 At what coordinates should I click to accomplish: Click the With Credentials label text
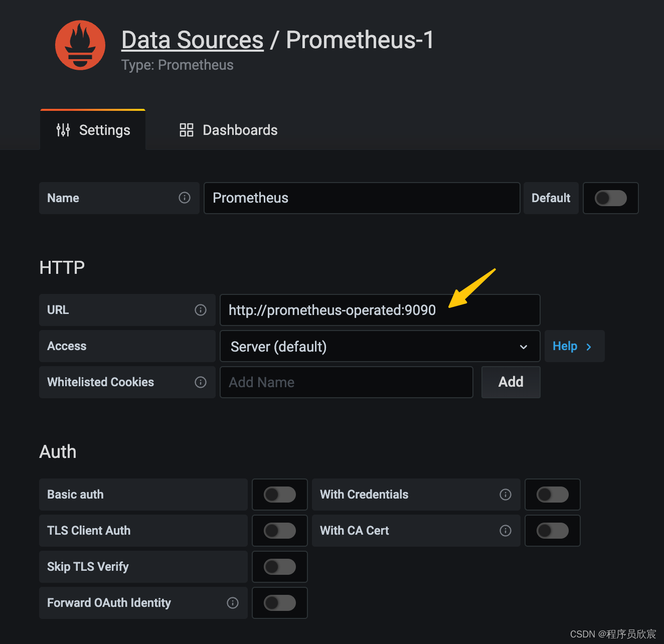coord(364,495)
